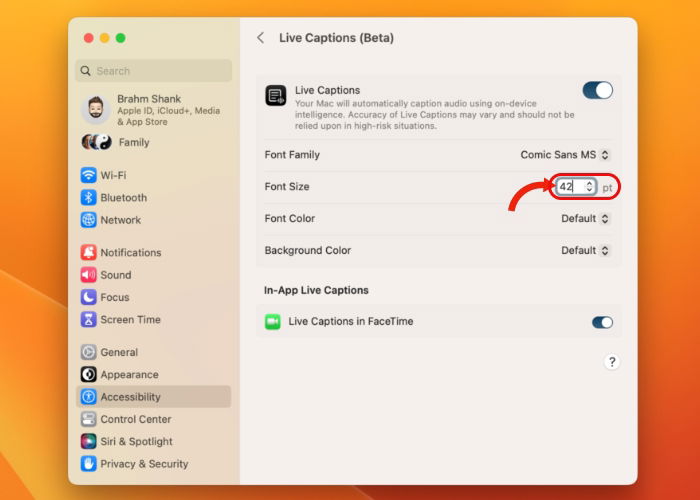Open Focus settings pane
The image size is (700, 500).
[154, 297]
